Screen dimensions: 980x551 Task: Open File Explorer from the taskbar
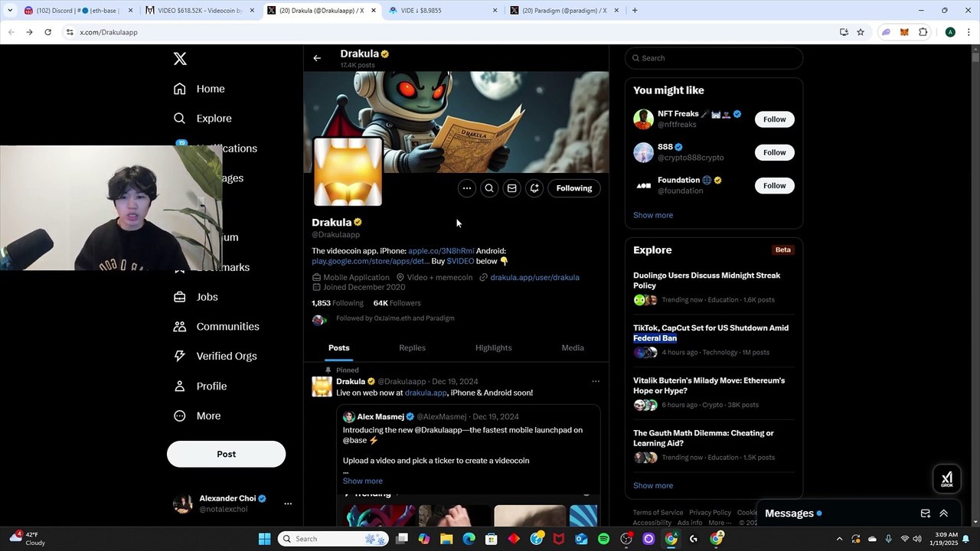click(x=446, y=539)
